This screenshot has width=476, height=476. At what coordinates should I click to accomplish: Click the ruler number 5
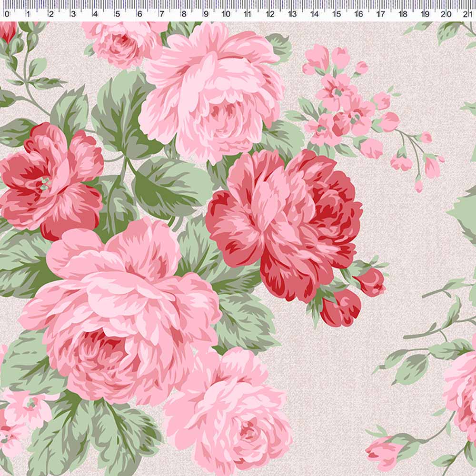[118, 14]
